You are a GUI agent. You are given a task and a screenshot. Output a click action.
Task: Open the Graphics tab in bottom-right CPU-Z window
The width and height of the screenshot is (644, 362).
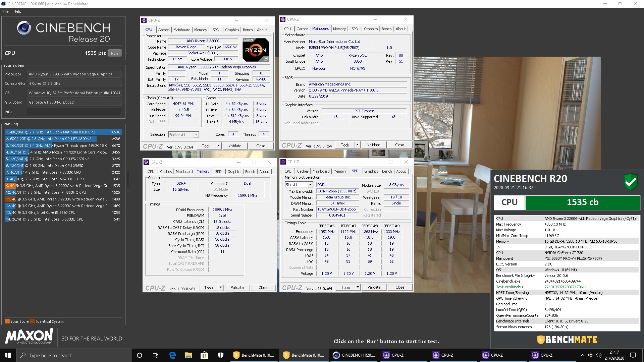tap(371, 171)
